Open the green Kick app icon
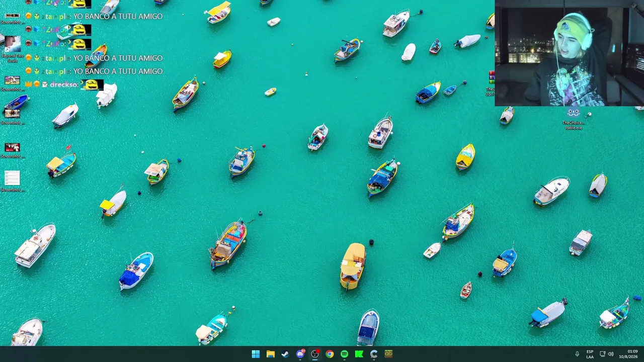The width and height of the screenshot is (644, 362). 359,354
